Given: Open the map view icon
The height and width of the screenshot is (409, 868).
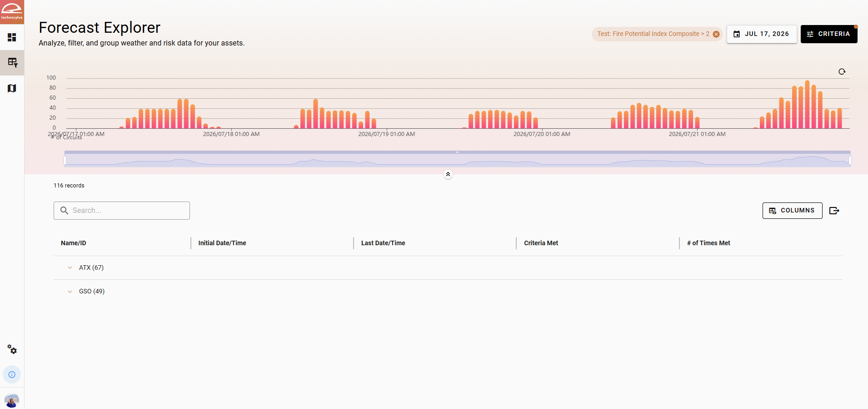Looking at the screenshot, I should pyautogui.click(x=12, y=88).
